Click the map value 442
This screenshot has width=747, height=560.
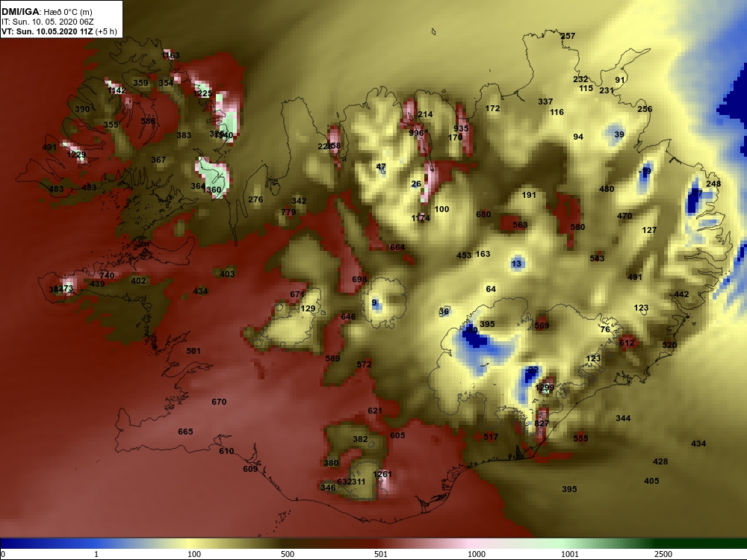coord(681,294)
